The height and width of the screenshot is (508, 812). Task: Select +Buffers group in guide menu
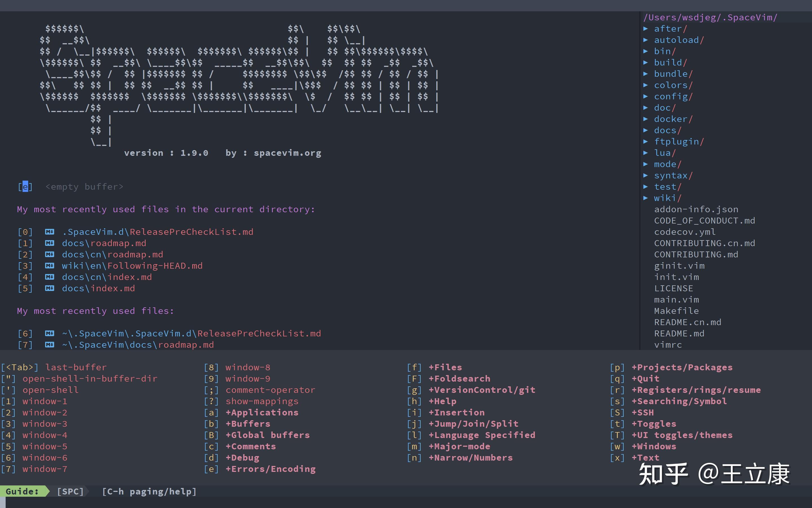point(248,424)
